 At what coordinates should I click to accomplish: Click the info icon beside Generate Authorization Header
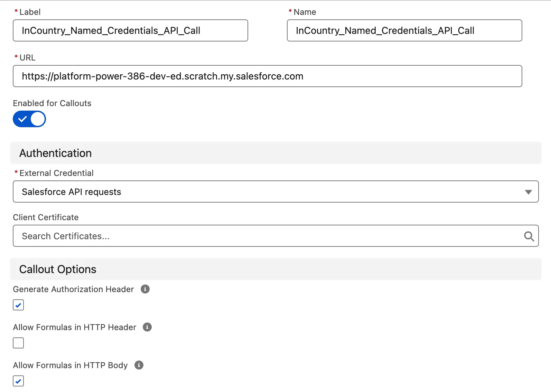click(x=145, y=289)
